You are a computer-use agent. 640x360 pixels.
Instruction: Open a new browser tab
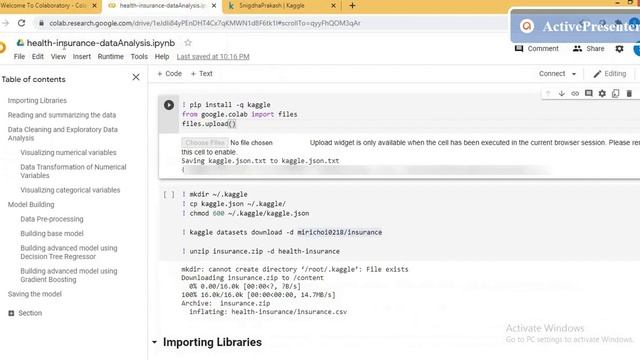click(x=352, y=6)
